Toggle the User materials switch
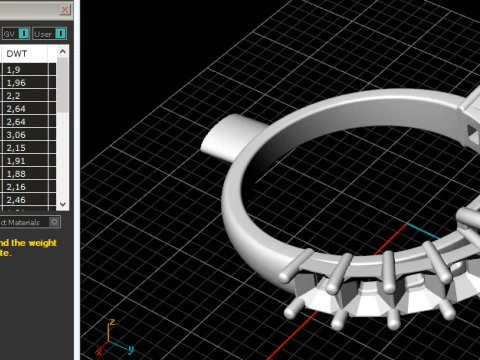This screenshot has width=480, height=360. point(60,34)
